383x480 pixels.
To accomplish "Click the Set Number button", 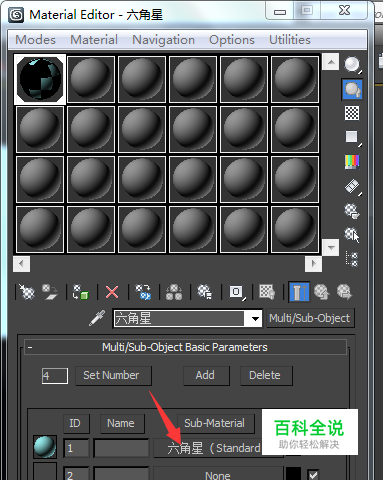I will pyautogui.click(x=114, y=376).
